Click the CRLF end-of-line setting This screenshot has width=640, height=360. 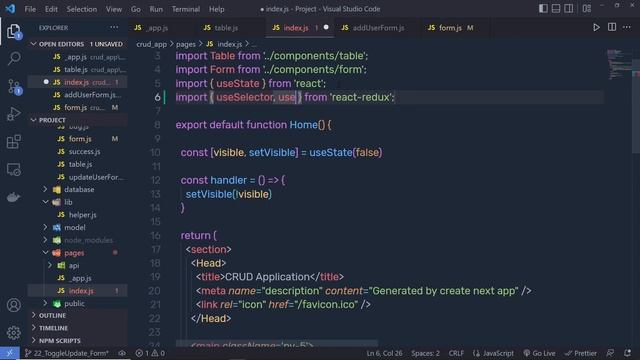pos(456,353)
